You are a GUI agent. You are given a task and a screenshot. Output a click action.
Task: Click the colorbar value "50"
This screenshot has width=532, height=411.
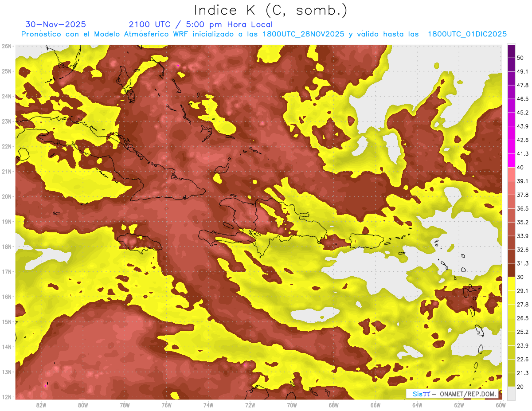[521, 58]
